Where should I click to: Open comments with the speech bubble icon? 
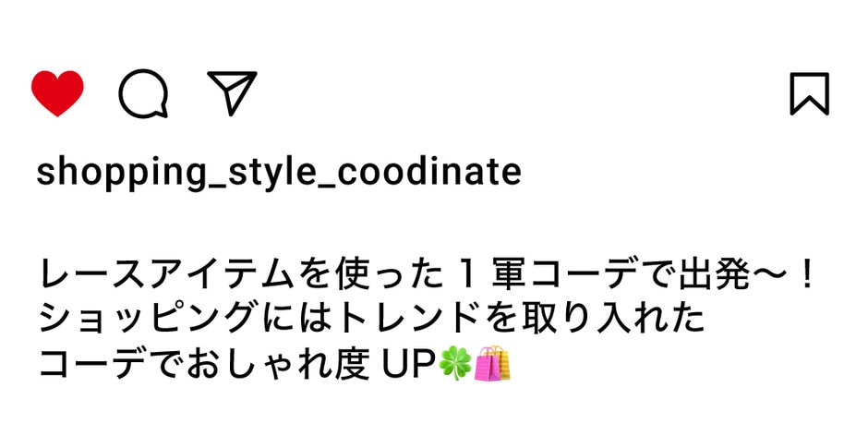[143, 93]
